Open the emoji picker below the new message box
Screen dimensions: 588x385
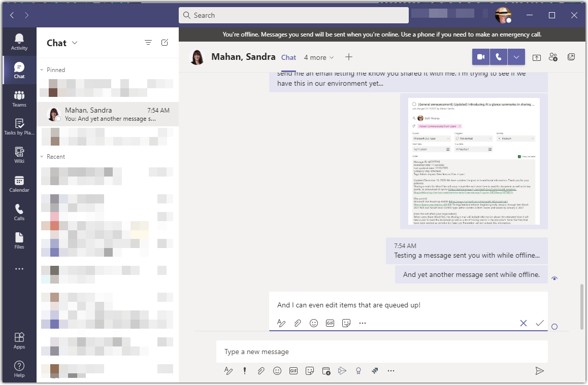pyautogui.click(x=277, y=371)
